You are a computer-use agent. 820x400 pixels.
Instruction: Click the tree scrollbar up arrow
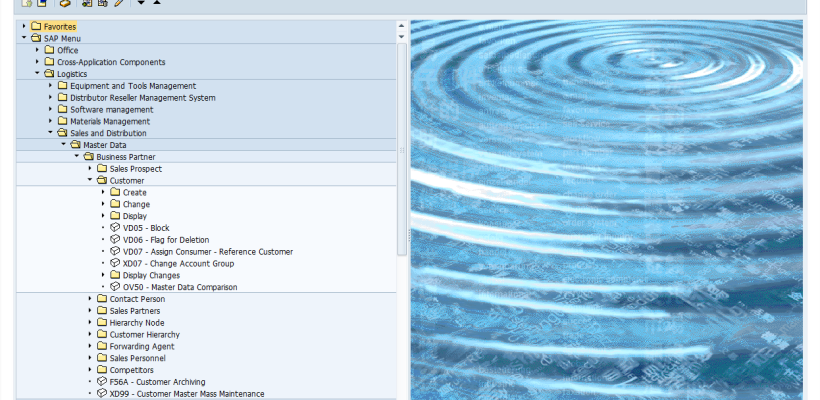coord(402,26)
